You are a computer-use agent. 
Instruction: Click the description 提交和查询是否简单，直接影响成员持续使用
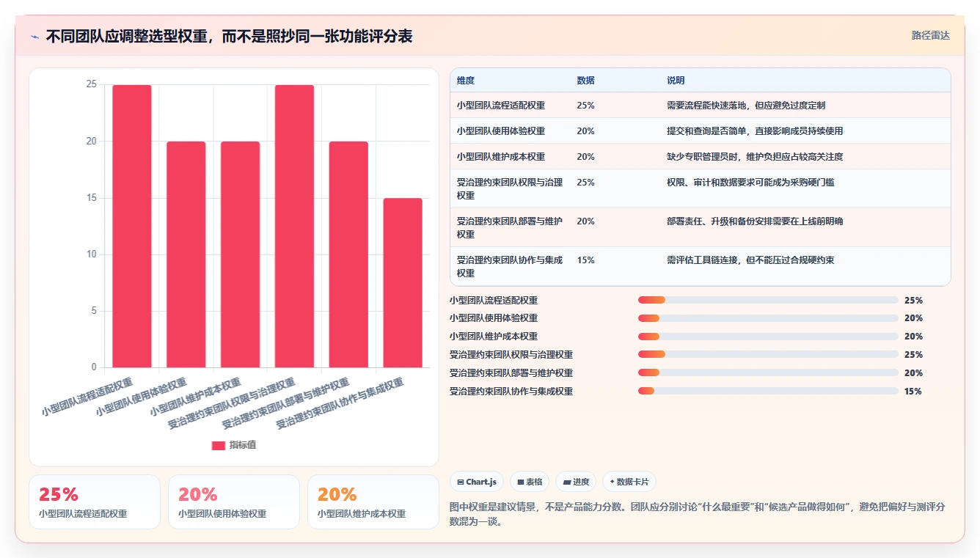coord(755,131)
